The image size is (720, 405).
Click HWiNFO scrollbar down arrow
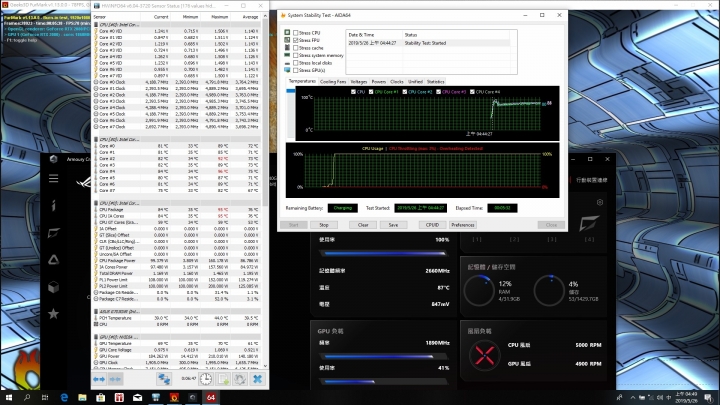265,366
